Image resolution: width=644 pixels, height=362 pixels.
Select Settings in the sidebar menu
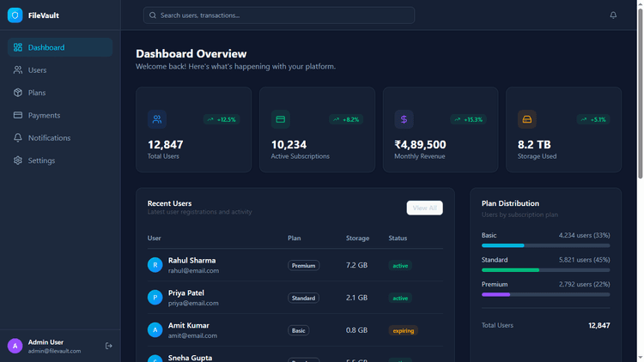pyautogui.click(x=41, y=160)
